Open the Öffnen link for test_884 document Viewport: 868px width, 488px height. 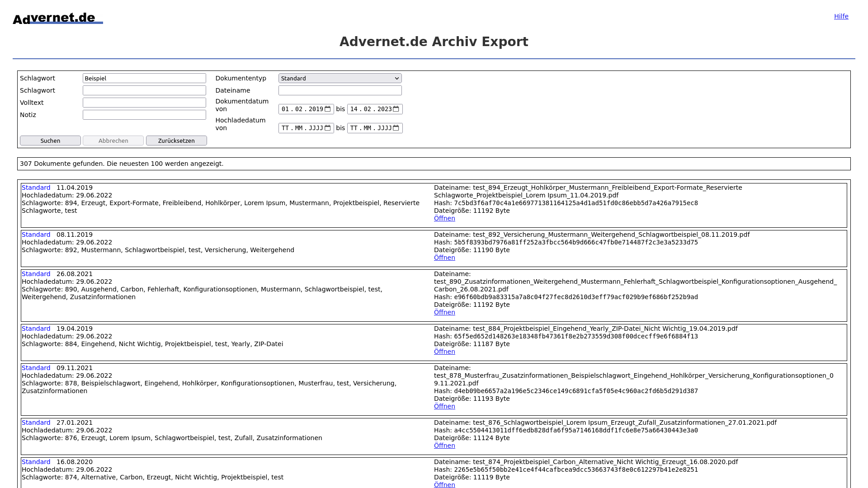[x=444, y=352]
